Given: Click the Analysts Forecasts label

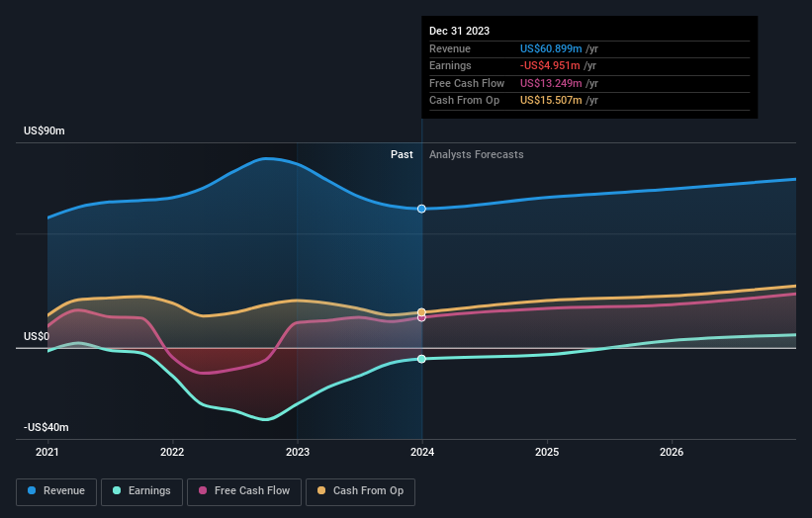Looking at the screenshot, I should pyautogui.click(x=476, y=154).
